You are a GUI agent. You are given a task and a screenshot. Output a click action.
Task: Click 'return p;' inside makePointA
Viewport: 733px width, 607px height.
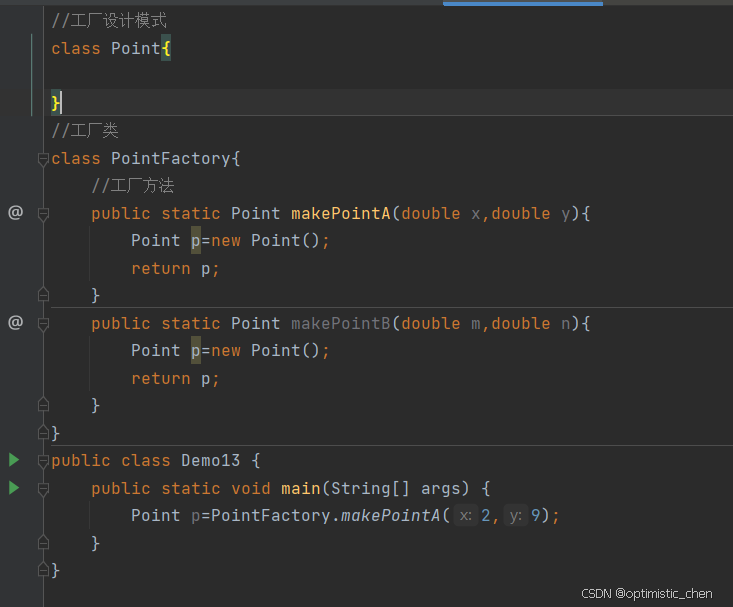(x=175, y=269)
